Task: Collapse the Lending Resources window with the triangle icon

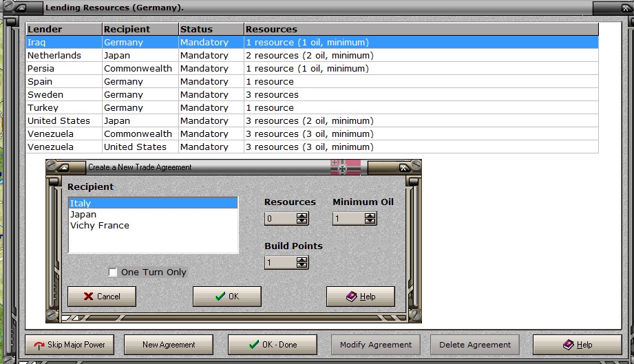Action: coord(21,8)
